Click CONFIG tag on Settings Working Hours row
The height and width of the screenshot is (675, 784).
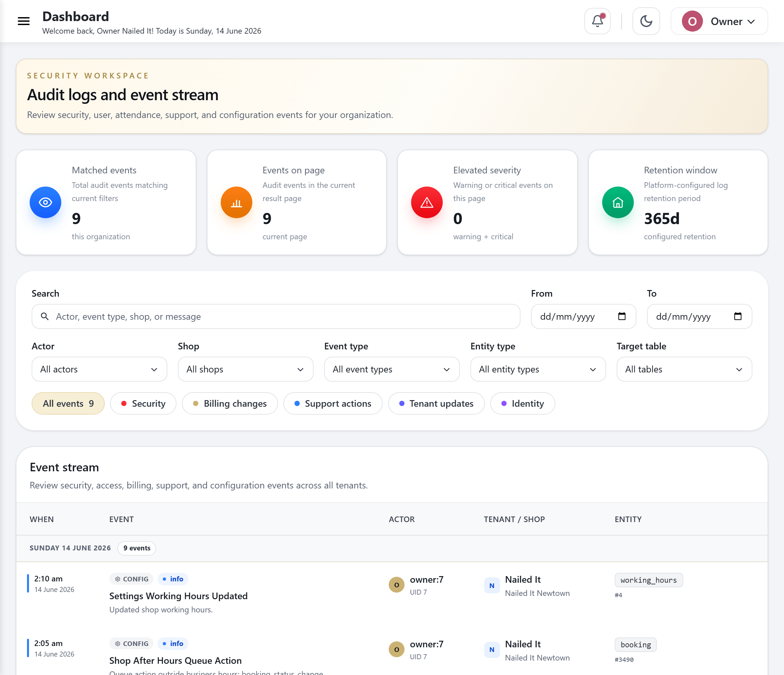[131, 579]
